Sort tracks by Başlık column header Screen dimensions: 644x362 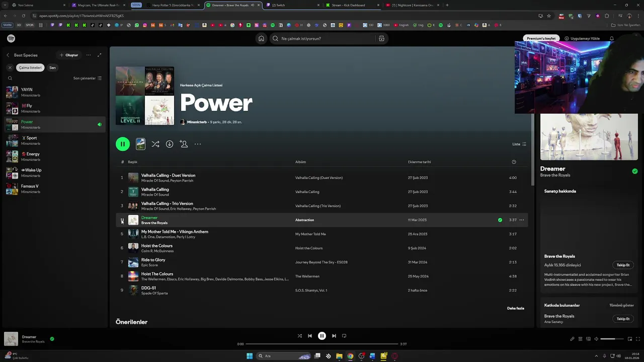(x=132, y=162)
